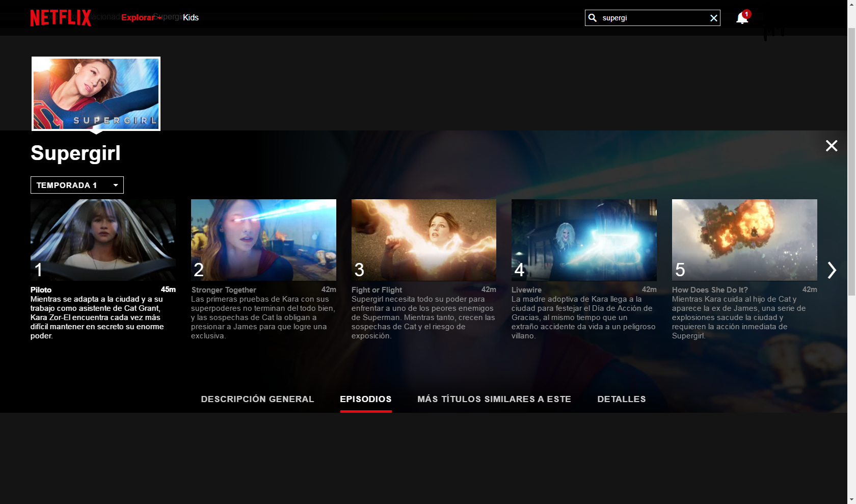
Task: Close the Supergirl details panel
Action: 831,146
